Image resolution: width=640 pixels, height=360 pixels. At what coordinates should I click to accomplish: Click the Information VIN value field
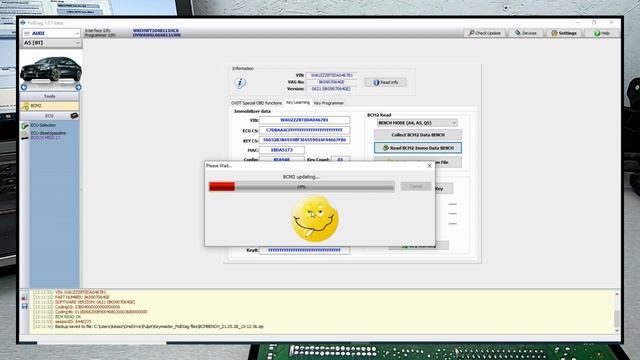click(x=332, y=76)
